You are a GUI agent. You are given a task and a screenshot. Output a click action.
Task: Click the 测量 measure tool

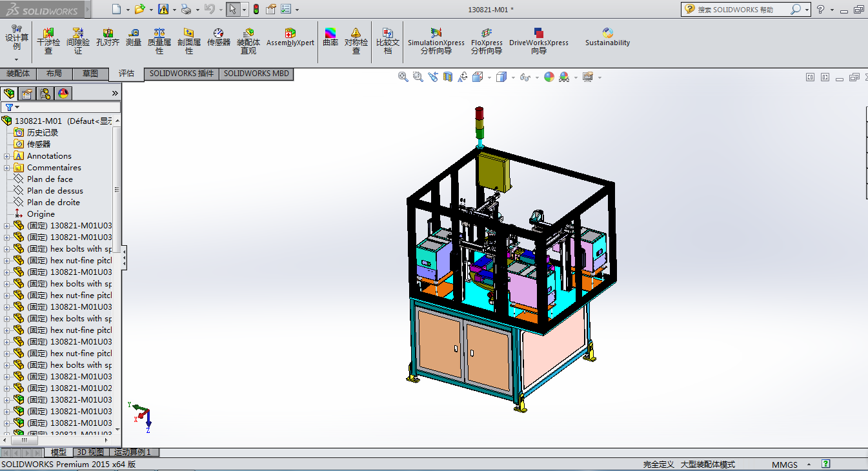coord(134,37)
